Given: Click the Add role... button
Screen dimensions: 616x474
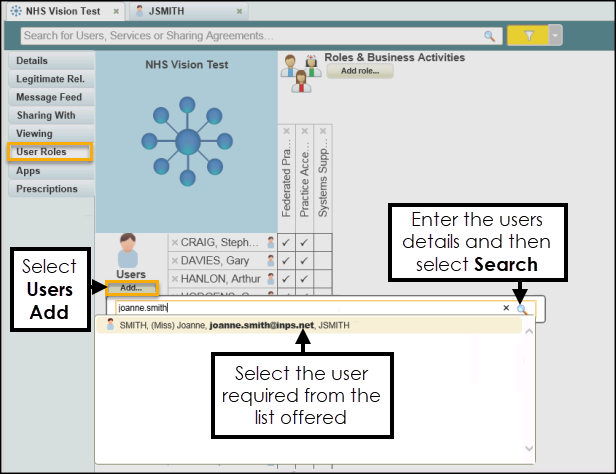Looking at the screenshot, I should click(360, 72).
